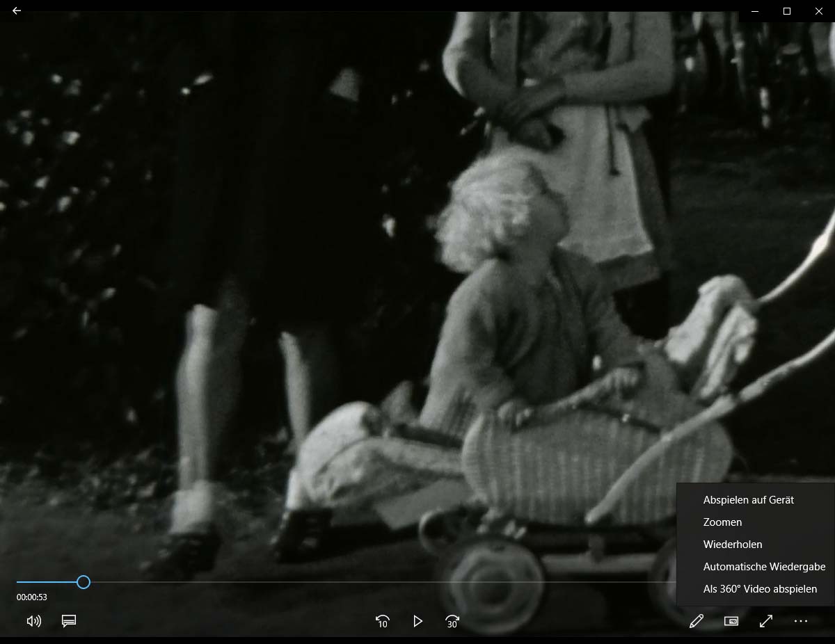Go back with the arrow icon
Viewport: 835px width, 644px height.
tap(17, 11)
